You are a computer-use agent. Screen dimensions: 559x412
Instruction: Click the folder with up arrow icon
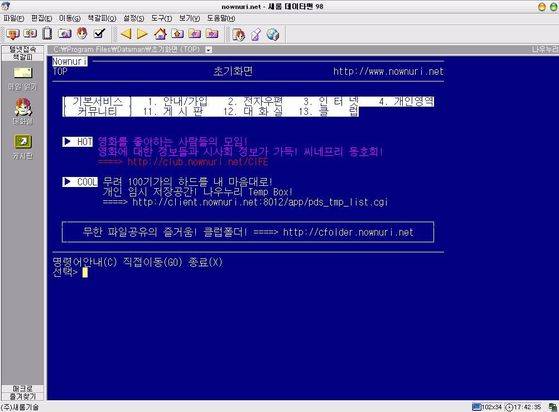(178, 34)
